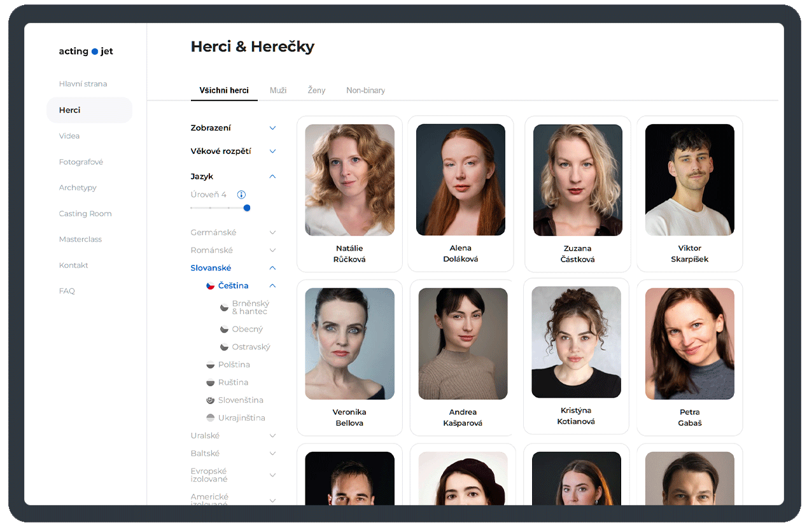Click the Czech flag icon next to Čeština
Image resolution: width=807 pixels, height=532 pixels.
pos(210,286)
